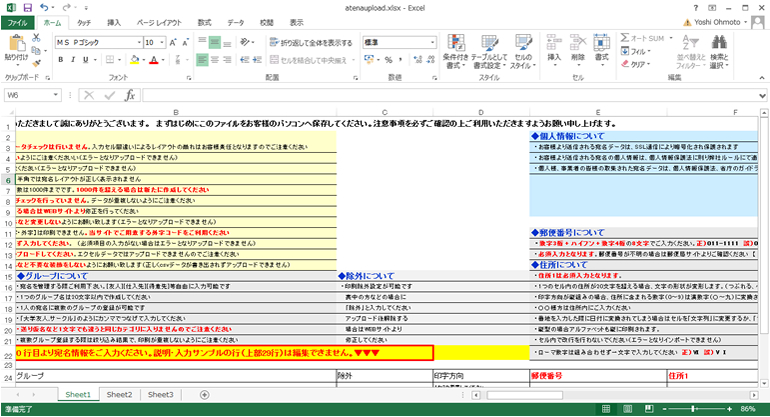Click the Cut scissors icon
The width and height of the screenshot is (770, 417).
click(x=38, y=36)
